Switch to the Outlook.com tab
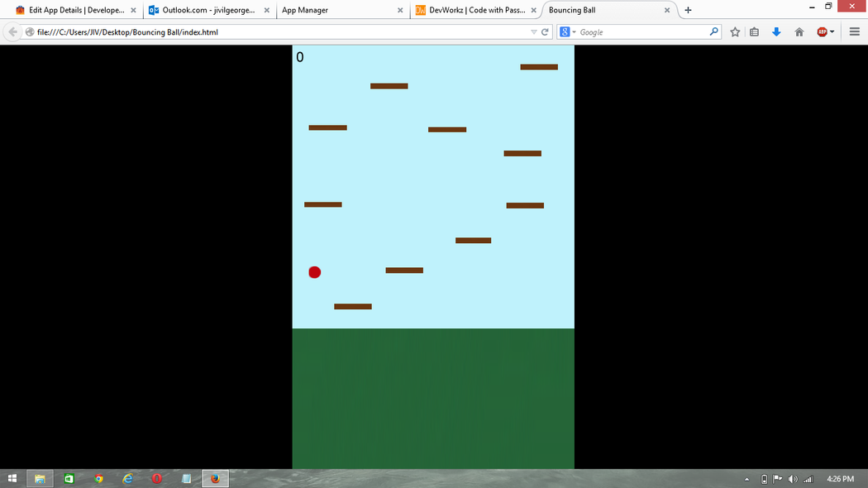Image resolution: width=868 pixels, height=488 pixels. click(207, 11)
